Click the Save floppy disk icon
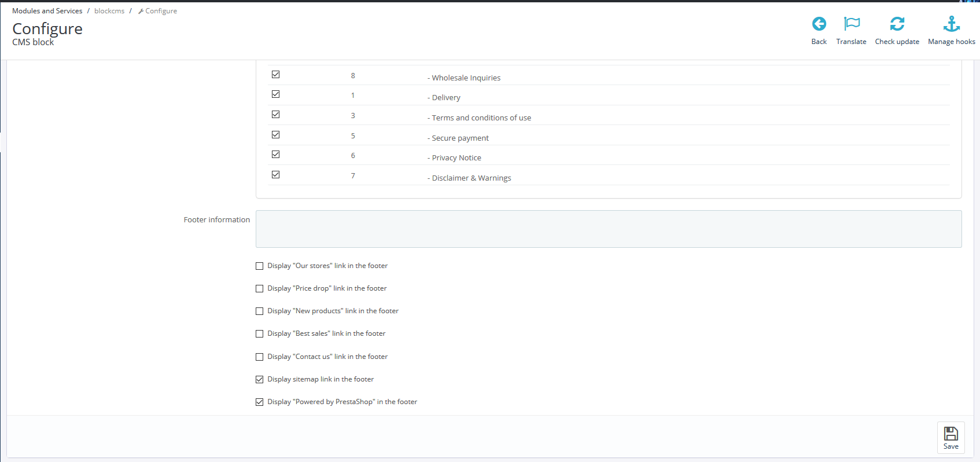The image size is (980, 462). pyautogui.click(x=950, y=434)
